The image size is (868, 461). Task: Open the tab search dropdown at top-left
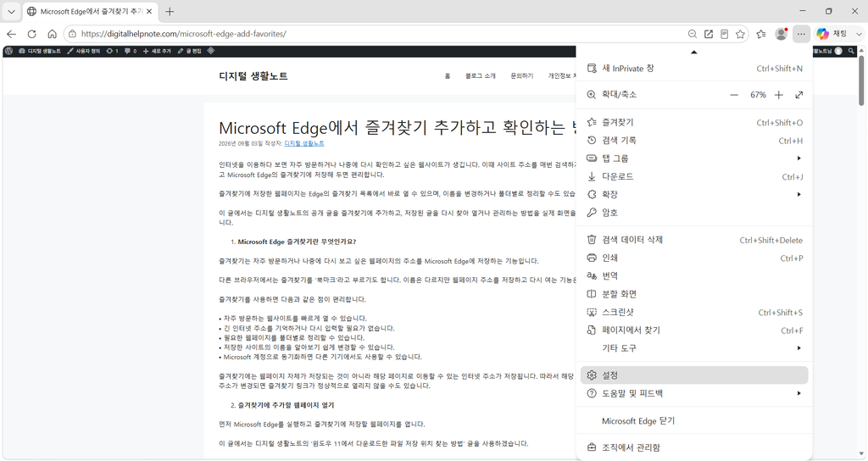tap(11, 11)
